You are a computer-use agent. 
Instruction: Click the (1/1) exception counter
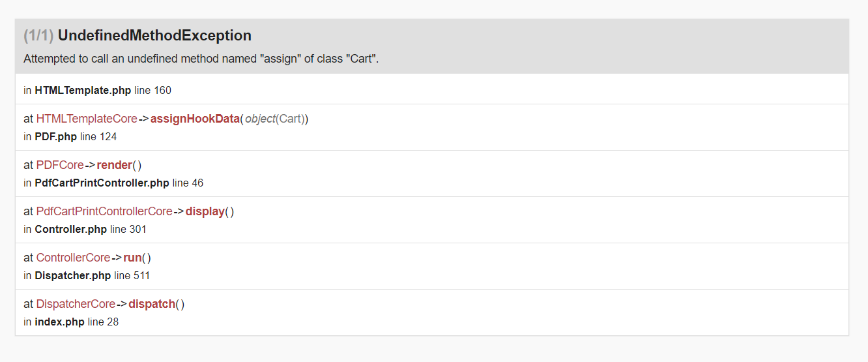tap(38, 35)
